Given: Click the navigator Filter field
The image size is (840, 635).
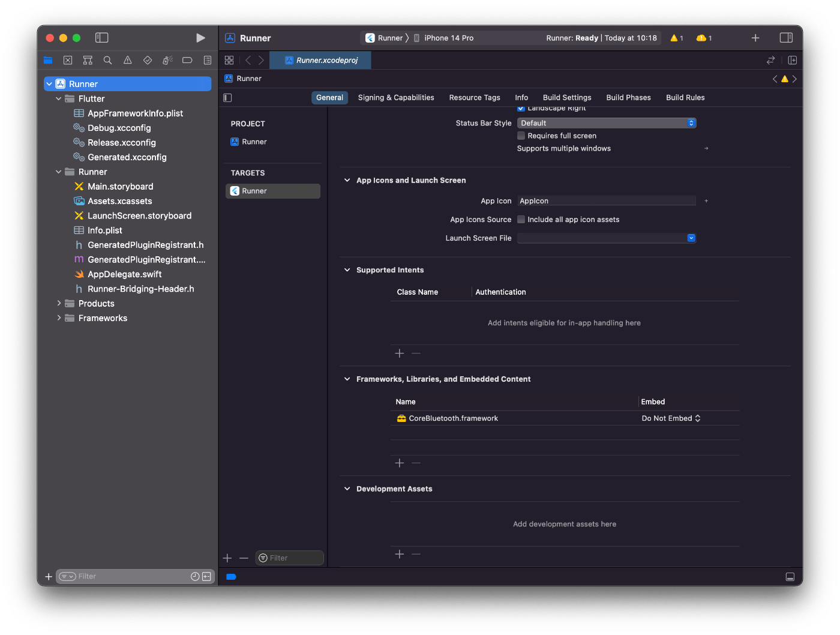Looking at the screenshot, I should coord(135,577).
